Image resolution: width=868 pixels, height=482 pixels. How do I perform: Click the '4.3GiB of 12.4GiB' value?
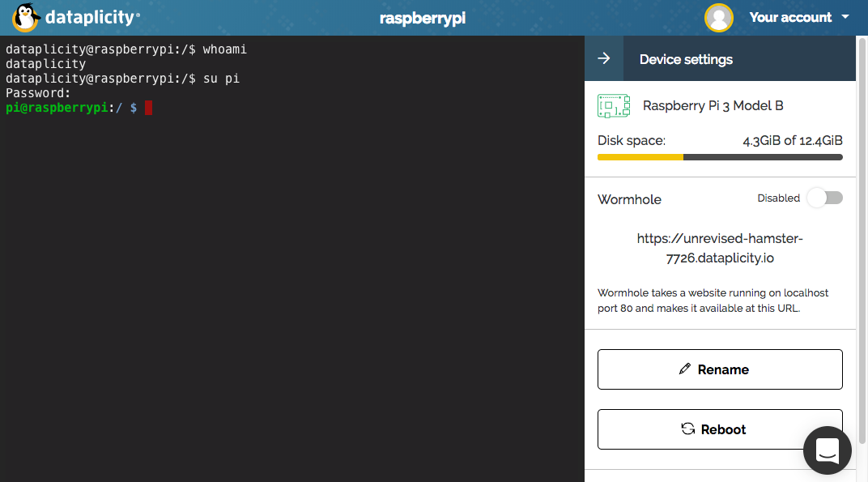[x=792, y=141]
